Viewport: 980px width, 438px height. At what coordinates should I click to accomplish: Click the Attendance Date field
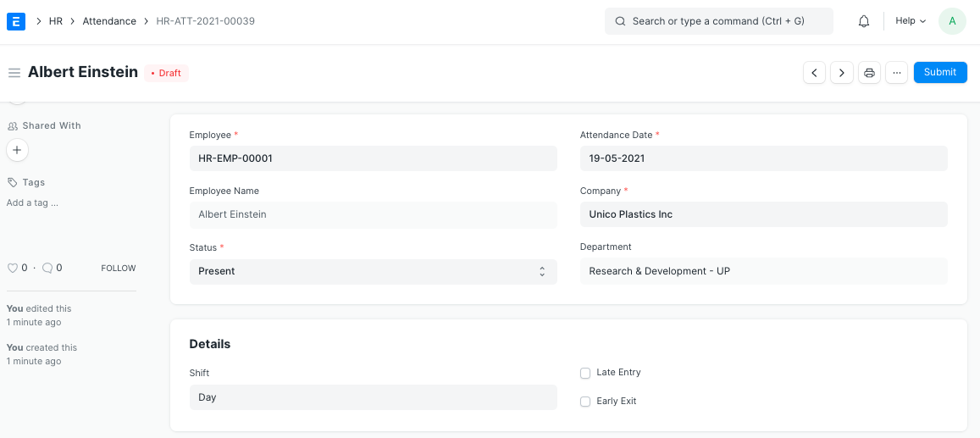coord(763,158)
